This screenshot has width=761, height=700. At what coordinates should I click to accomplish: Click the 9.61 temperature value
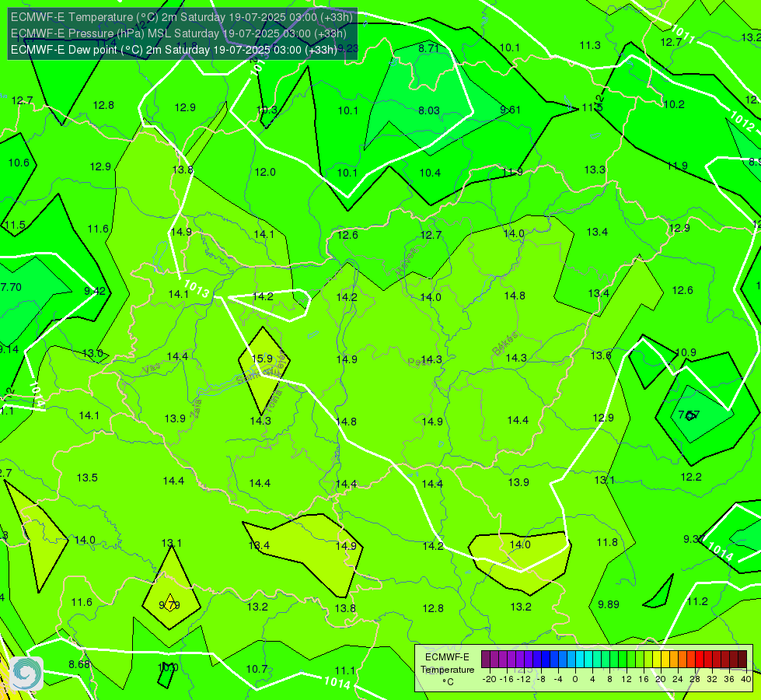point(510,110)
